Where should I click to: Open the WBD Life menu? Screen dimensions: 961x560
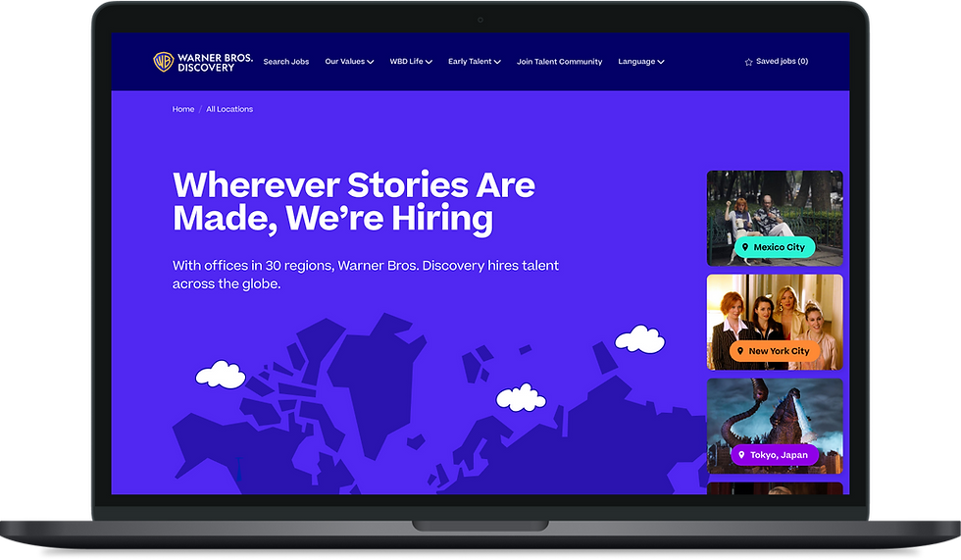click(411, 61)
